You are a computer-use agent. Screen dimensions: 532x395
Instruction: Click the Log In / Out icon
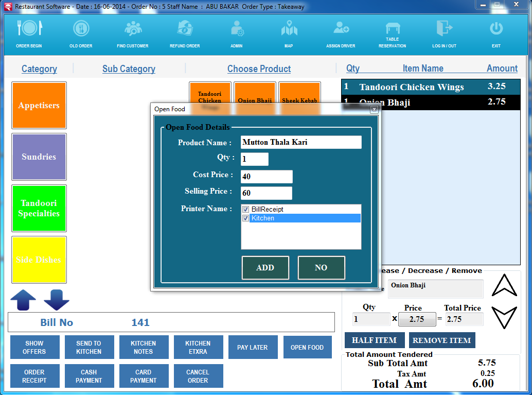coord(444,29)
